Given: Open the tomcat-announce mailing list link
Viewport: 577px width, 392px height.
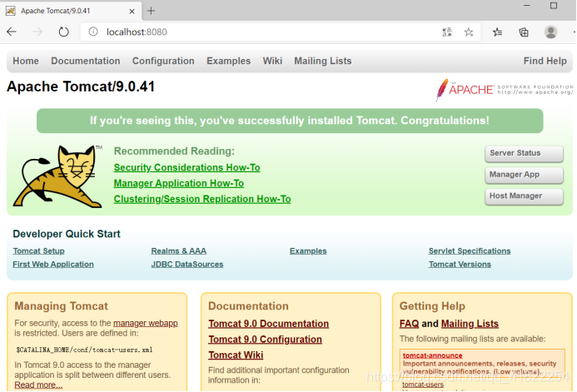Looking at the screenshot, I should point(433,355).
